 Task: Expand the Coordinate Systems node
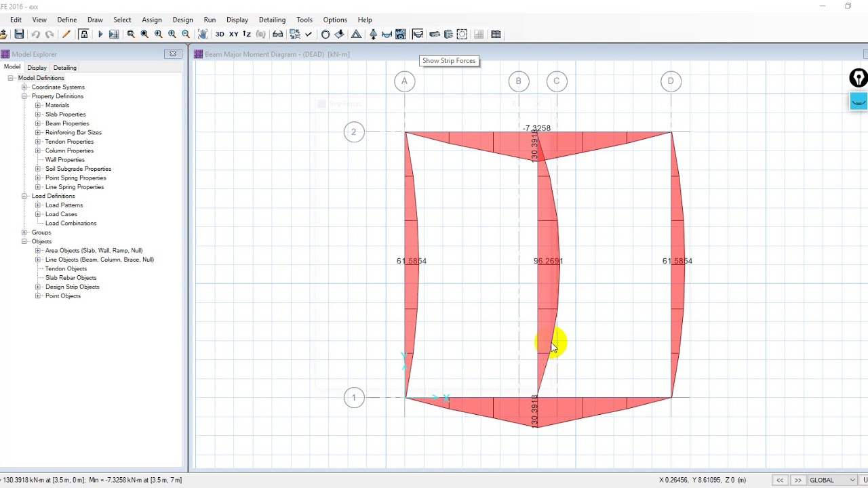(24, 87)
